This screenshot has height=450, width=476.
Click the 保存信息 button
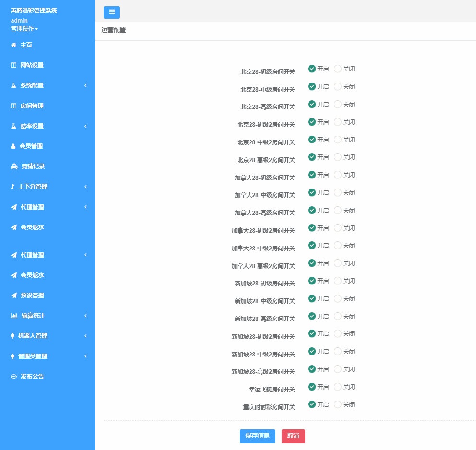point(258,436)
